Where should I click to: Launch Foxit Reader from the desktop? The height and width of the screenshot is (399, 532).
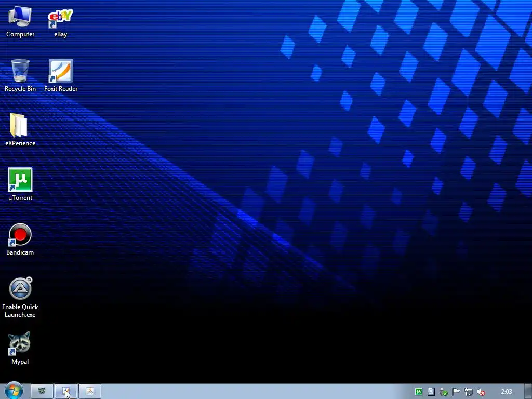click(61, 76)
